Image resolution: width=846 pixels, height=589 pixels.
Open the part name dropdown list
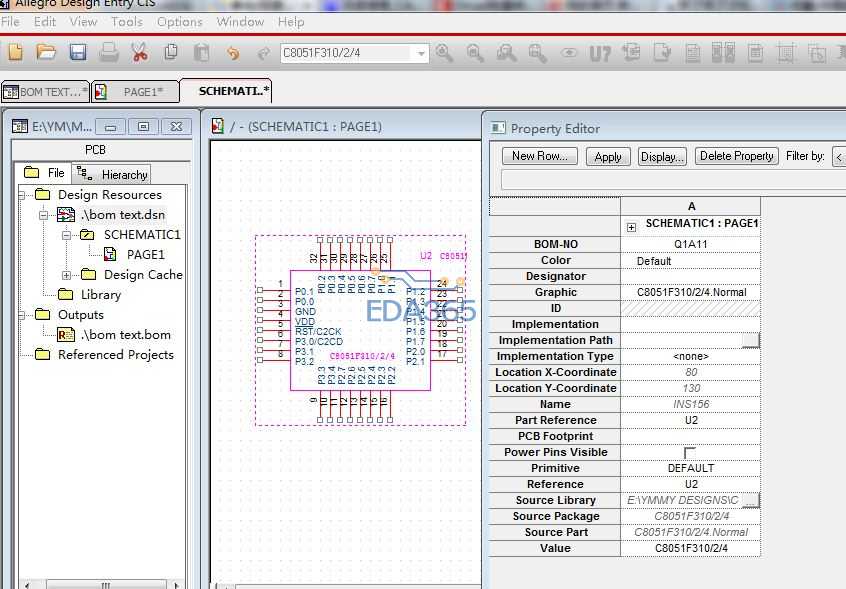click(421, 54)
